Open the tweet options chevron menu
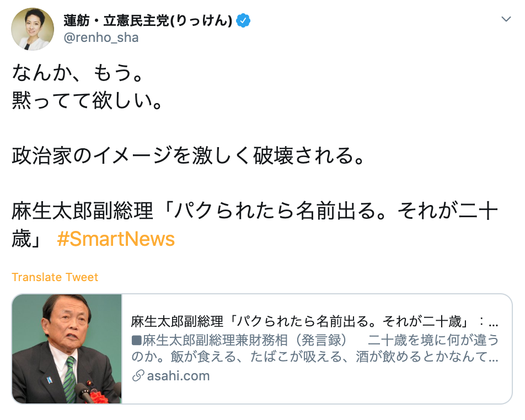Image resolution: width=525 pixels, height=420 pixels. tap(506, 19)
